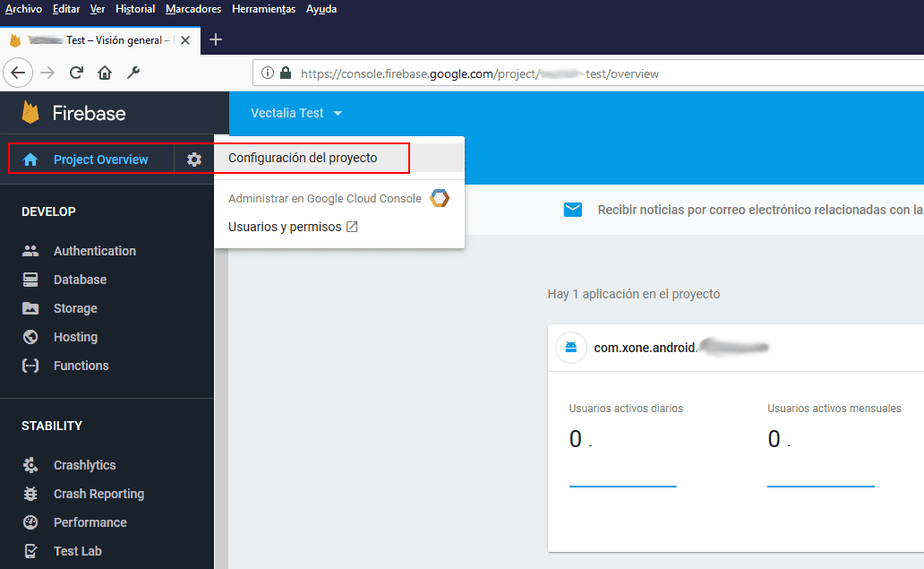Click the browser home icon
This screenshot has width=924, height=569.
click(105, 73)
